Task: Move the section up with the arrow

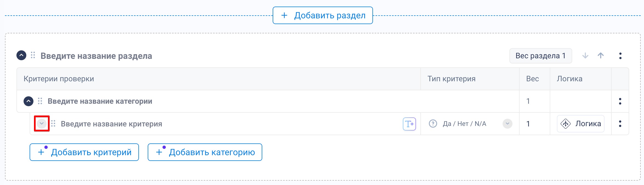Action: click(600, 56)
